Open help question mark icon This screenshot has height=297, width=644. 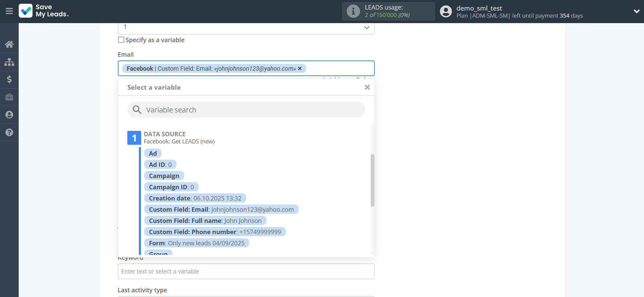pyautogui.click(x=9, y=133)
